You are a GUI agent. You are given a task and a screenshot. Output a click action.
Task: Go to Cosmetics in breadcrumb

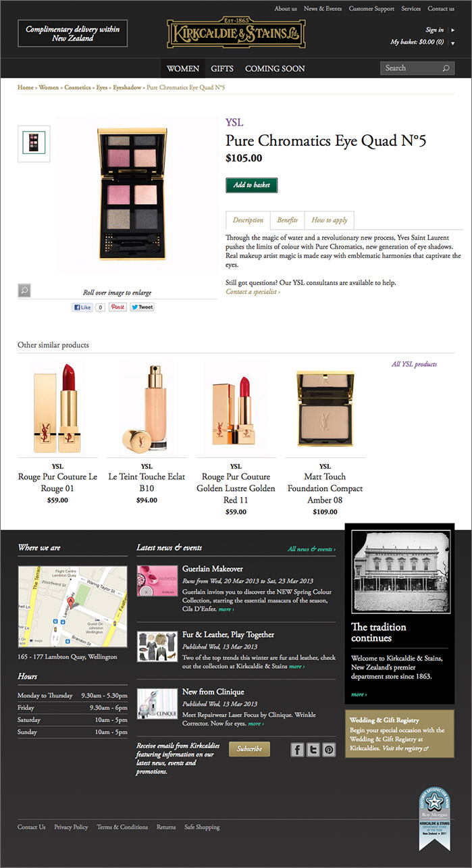point(78,88)
